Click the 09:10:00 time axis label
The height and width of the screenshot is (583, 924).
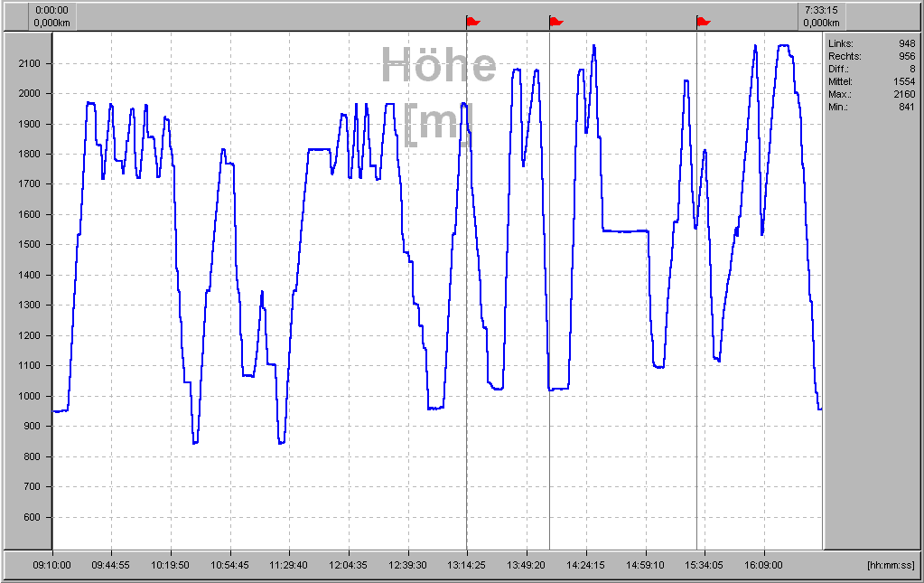52,565
